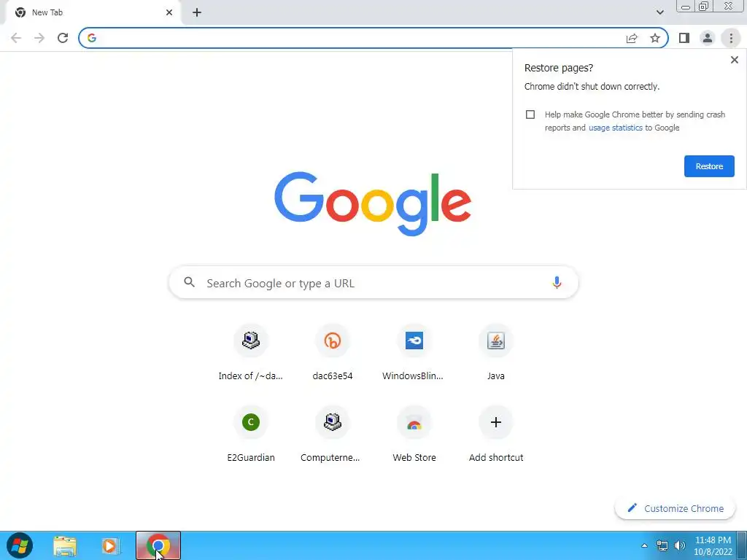This screenshot has height=560, width=747.
Task: Click the Show desktop strip
Action: (x=742, y=545)
